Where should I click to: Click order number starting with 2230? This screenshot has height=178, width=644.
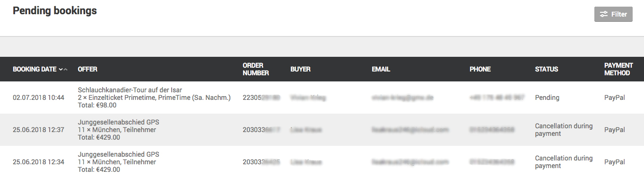(261, 98)
